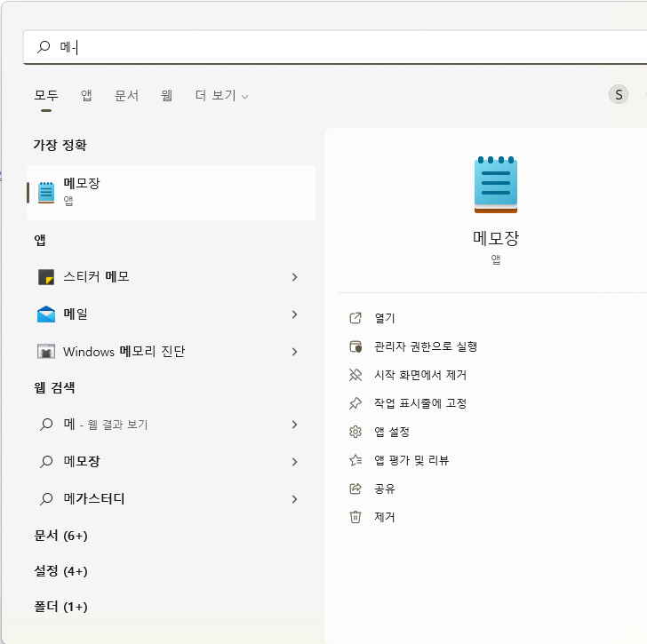This screenshot has height=644, width=647.
Task: Click the large 메모장 icon in preview pane
Action: [x=496, y=184]
